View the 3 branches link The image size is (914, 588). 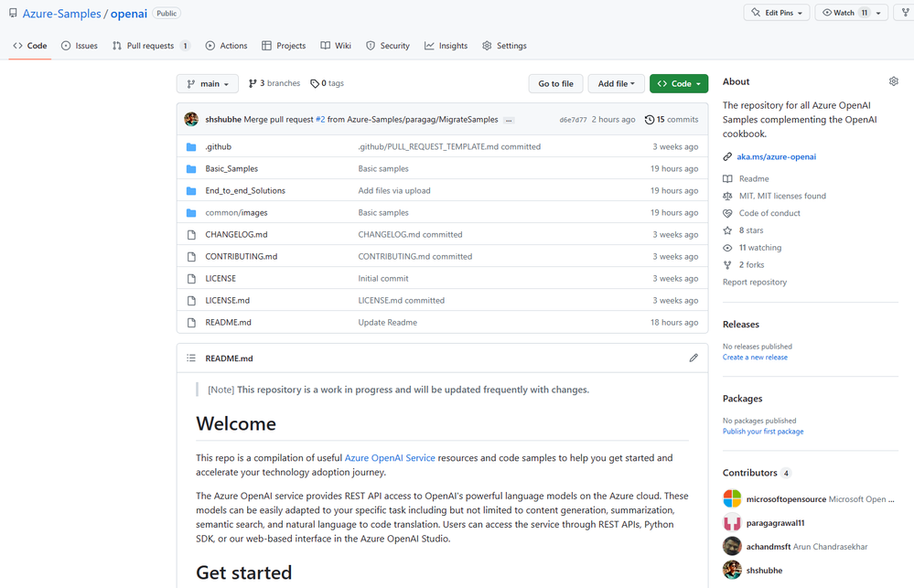274,83
